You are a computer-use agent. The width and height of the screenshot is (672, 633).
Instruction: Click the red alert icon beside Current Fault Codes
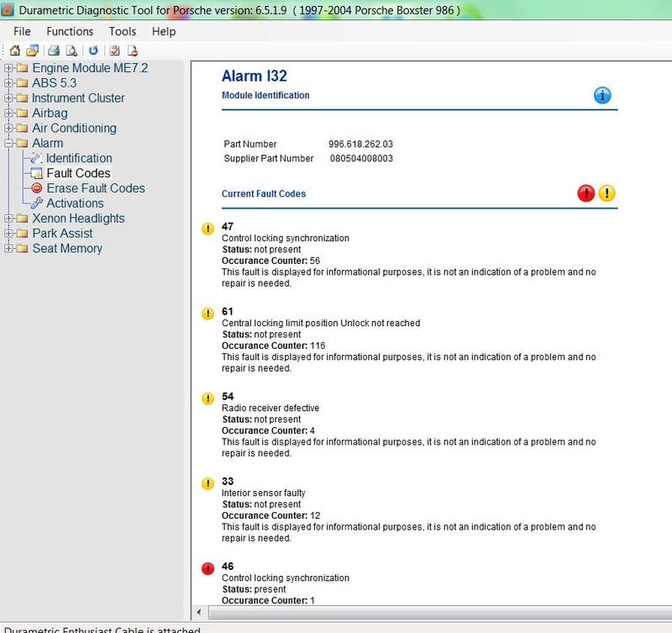point(585,193)
